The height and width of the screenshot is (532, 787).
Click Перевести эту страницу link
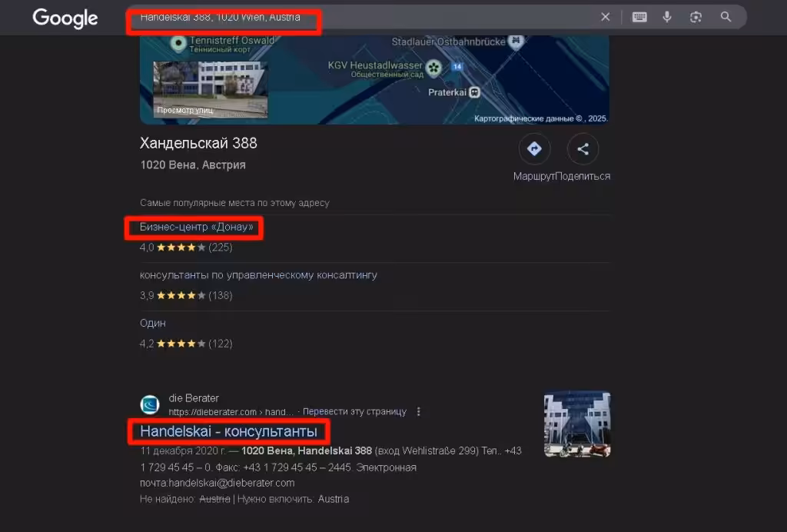(x=354, y=411)
